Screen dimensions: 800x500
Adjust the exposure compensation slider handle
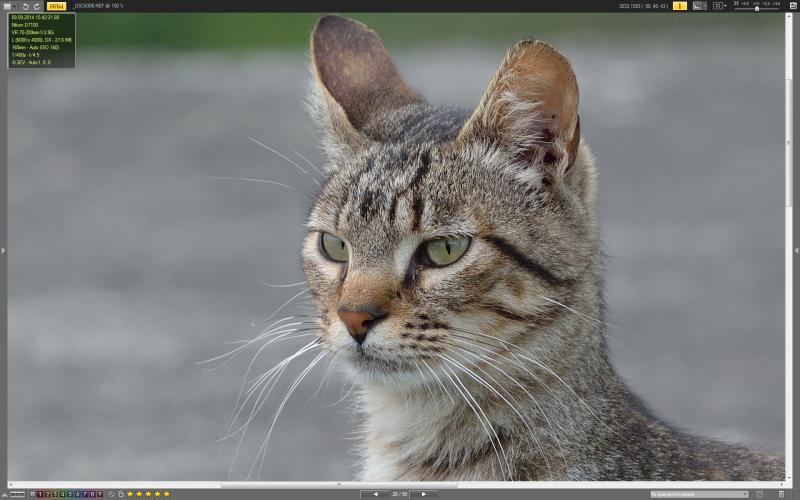coord(757,9)
